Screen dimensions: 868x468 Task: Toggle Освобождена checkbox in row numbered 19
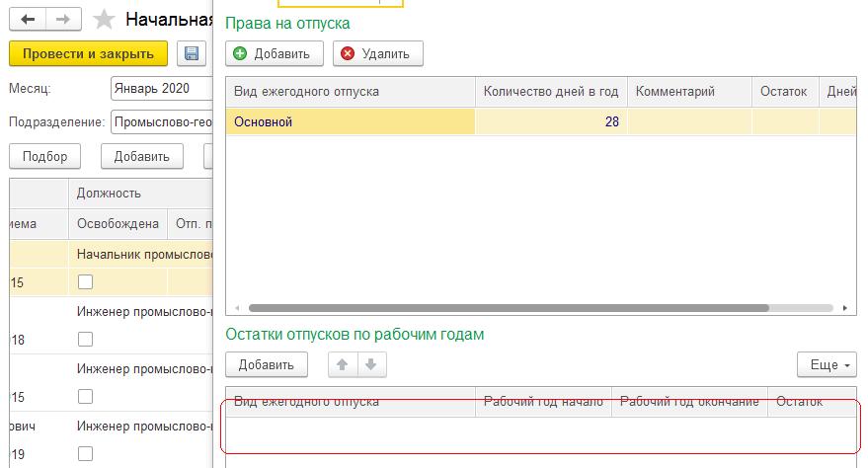(85, 454)
